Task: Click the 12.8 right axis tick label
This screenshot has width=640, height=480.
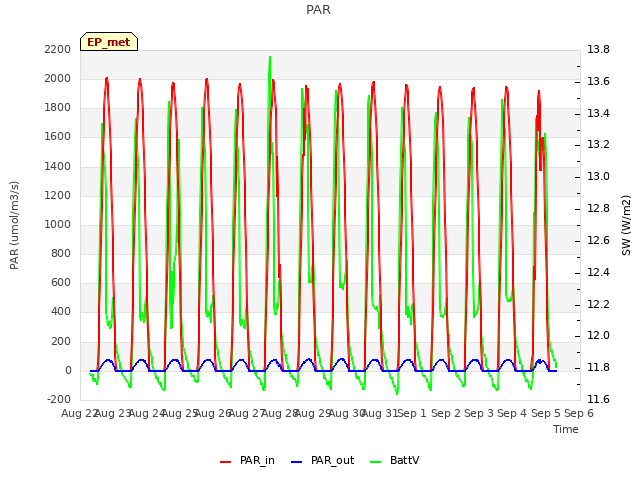Action: click(598, 208)
